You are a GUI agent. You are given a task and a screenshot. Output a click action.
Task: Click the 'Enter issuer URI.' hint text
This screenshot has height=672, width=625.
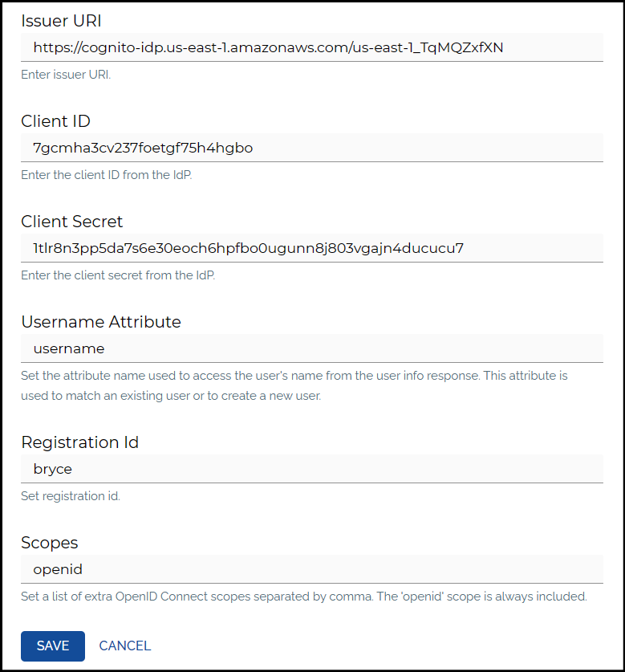click(66, 75)
